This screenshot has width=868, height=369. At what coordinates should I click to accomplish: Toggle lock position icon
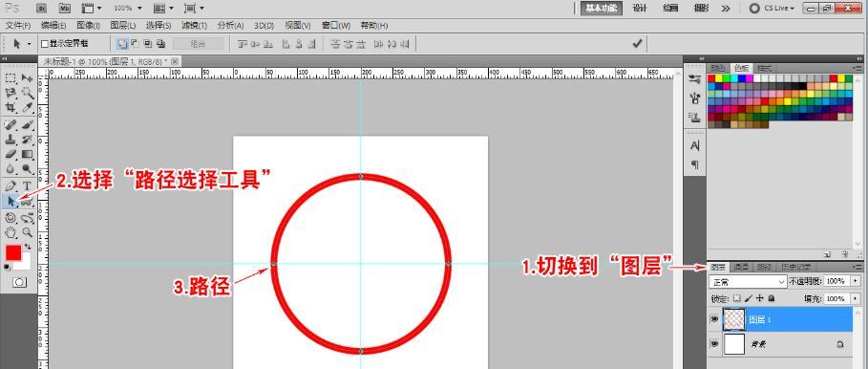coord(760,298)
